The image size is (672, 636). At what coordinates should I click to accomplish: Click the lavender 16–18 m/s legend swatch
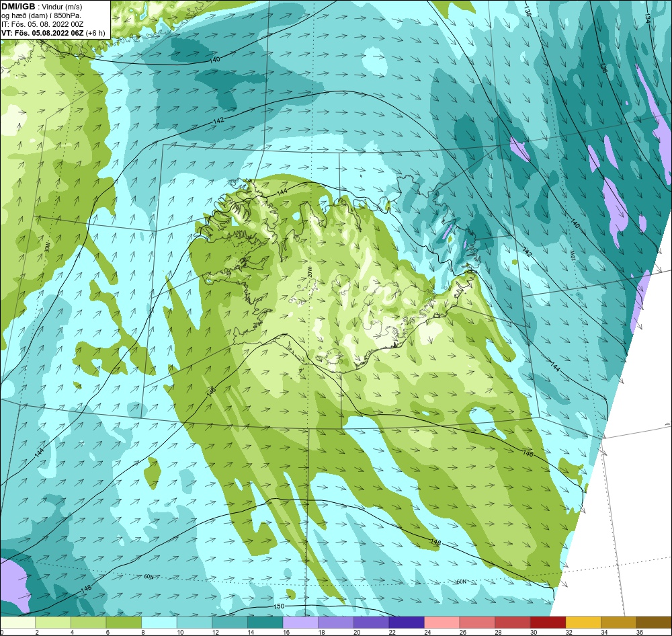tap(300, 622)
